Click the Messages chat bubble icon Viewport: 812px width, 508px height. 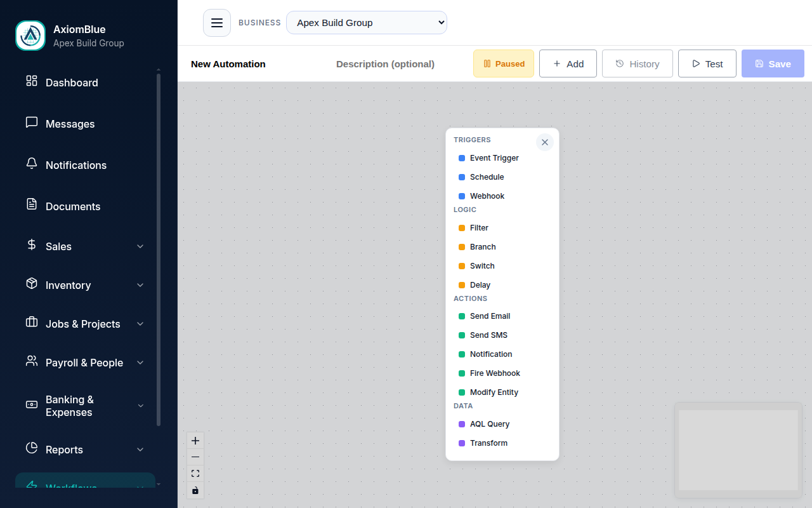32,123
